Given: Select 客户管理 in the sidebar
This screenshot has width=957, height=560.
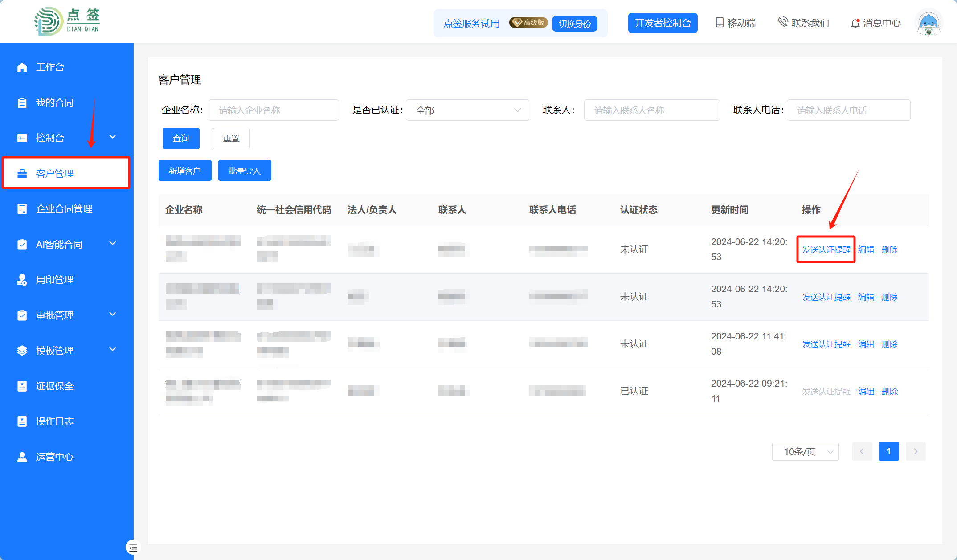Looking at the screenshot, I should 67,173.
